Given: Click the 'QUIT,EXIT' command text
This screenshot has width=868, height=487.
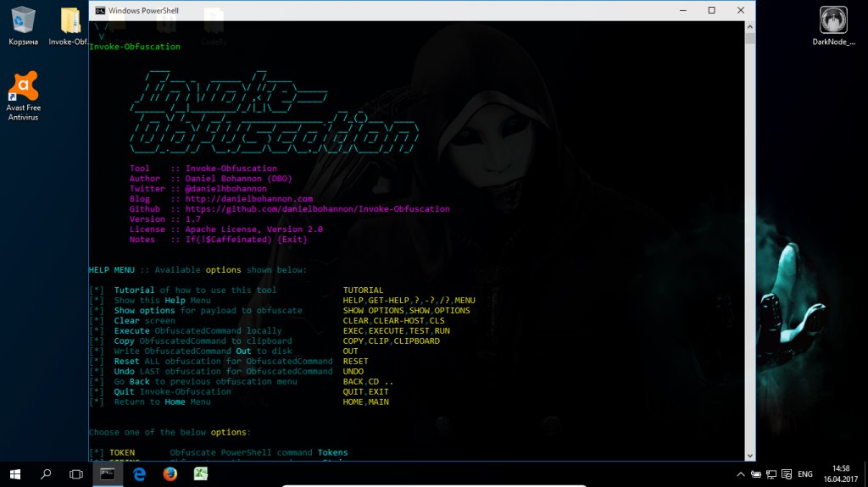Looking at the screenshot, I should [366, 392].
